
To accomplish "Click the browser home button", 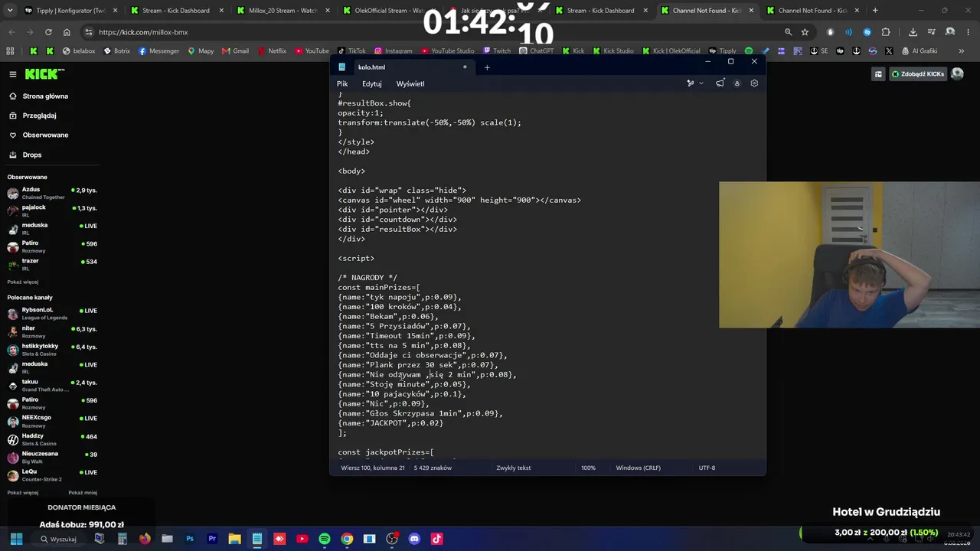I will (x=67, y=32).
